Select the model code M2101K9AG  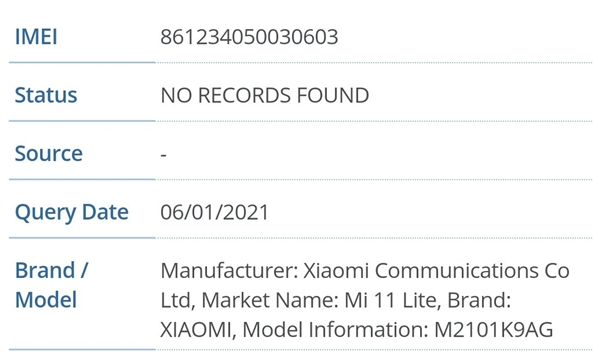pos(494,330)
